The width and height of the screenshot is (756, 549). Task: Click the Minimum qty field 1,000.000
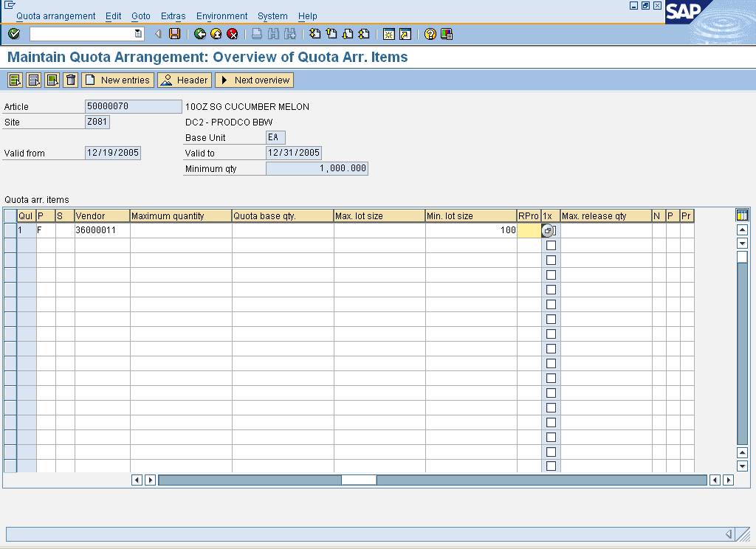click(x=317, y=168)
